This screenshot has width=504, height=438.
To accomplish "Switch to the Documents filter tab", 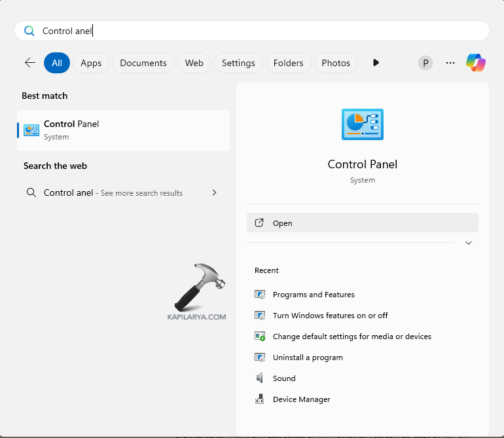I will (143, 63).
